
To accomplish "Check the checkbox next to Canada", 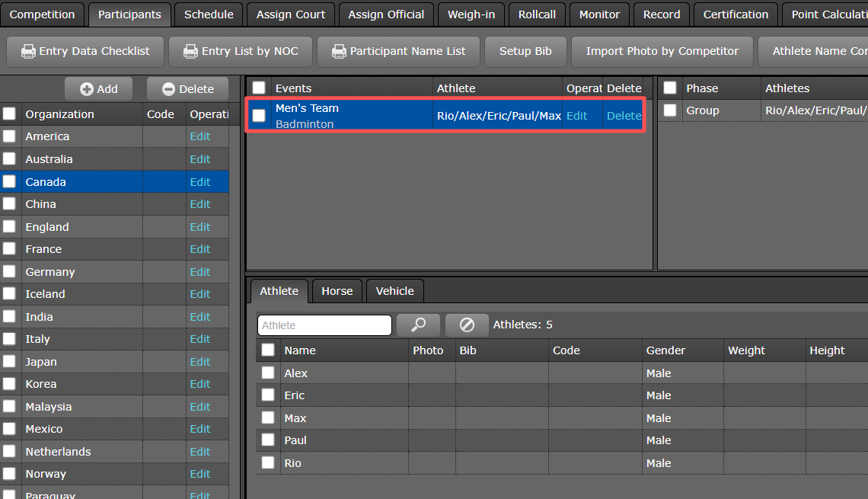I will [x=9, y=182].
